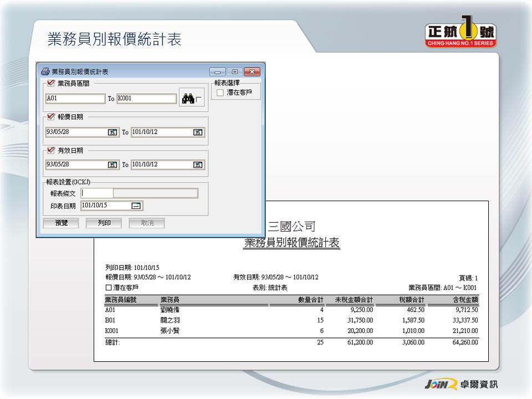Image resolution: width=532 pixels, height=399 pixels.
Task: Click the salesperson end field K001
Action: pyautogui.click(x=146, y=99)
